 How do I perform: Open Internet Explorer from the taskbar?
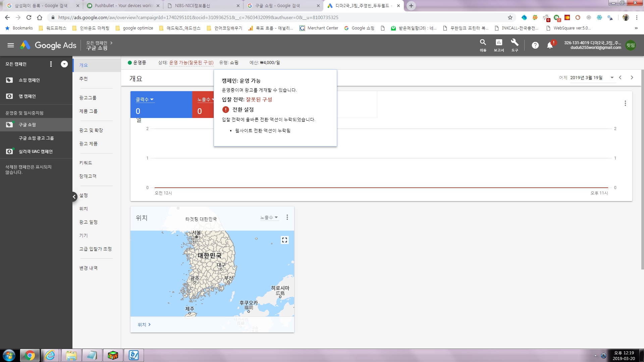tap(50, 355)
